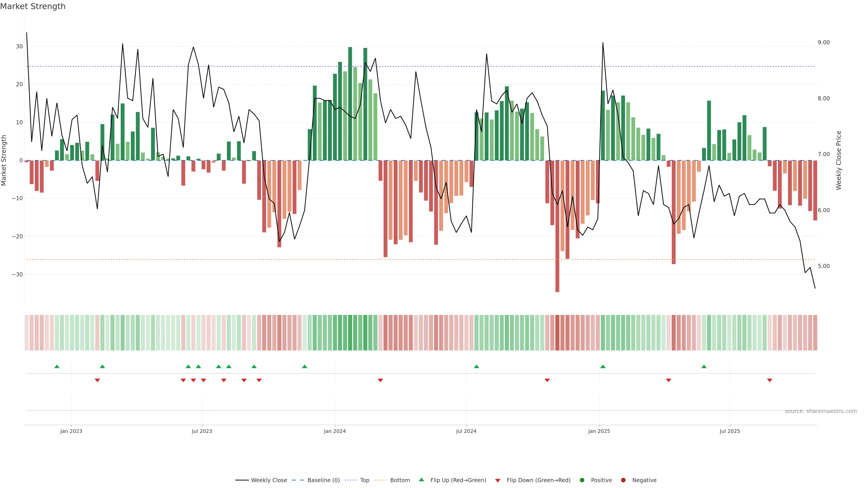
Task: Click the Jul 2025 x-axis label
Action: [730, 431]
